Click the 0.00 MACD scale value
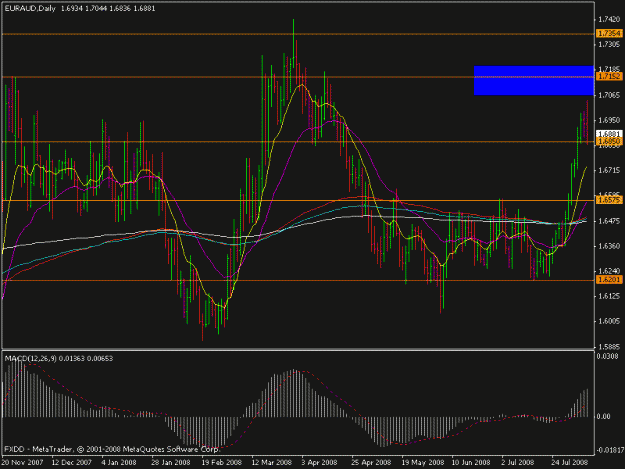Image resolution: width=625 pixels, height=469 pixels. pos(604,416)
